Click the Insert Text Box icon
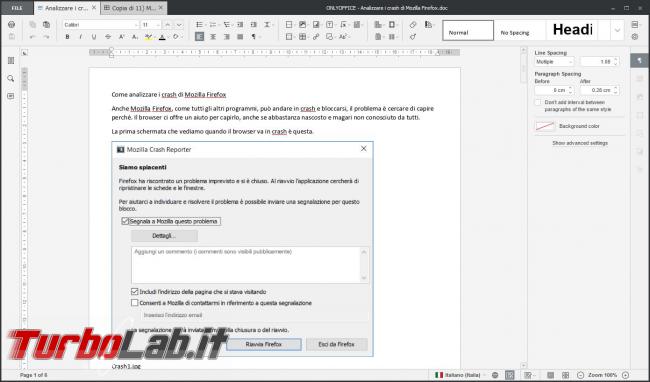Image resolution: width=650 pixels, height=382 pixels. [330, 25]
